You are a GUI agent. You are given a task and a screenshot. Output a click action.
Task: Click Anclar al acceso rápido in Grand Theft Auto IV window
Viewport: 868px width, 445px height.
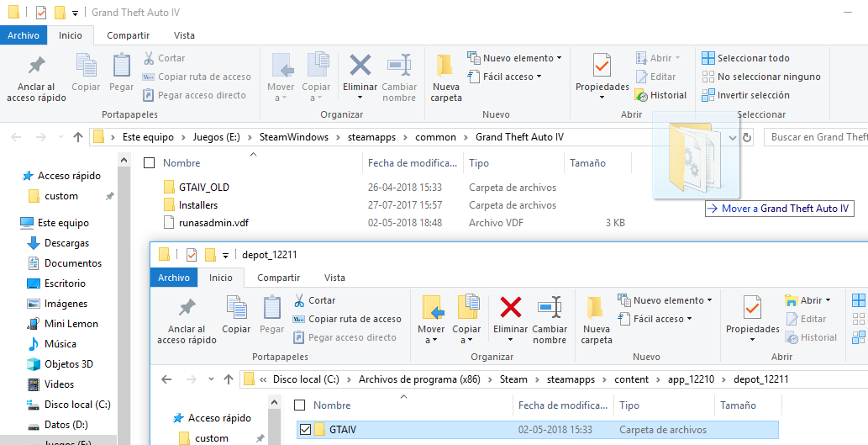click(x=36, y=77)
